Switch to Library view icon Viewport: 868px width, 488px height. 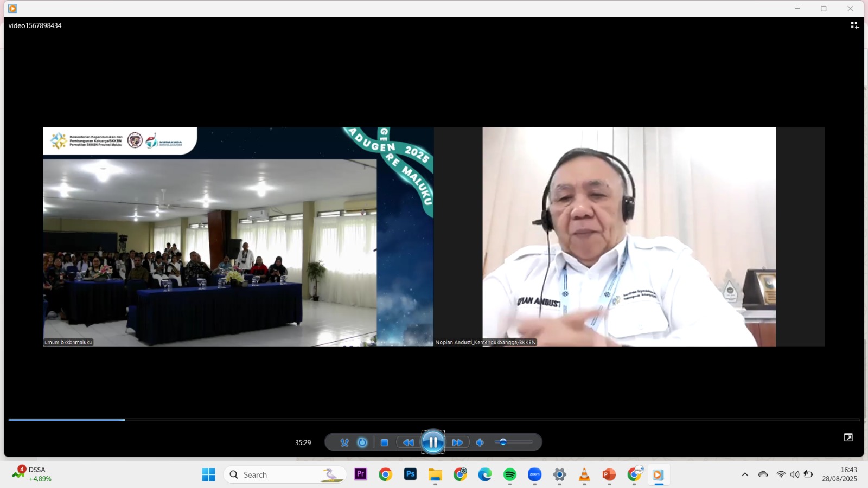(855, 25)
